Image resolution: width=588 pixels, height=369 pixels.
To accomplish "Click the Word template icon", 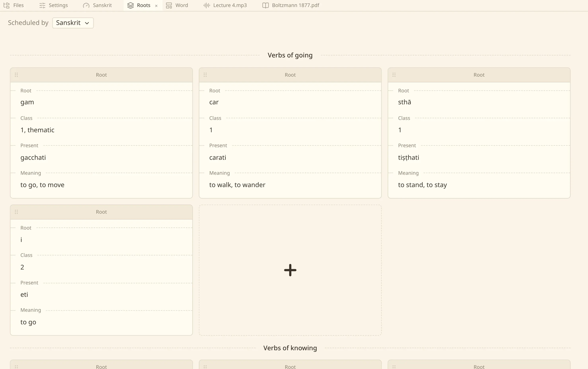I will tap(169, 5).
